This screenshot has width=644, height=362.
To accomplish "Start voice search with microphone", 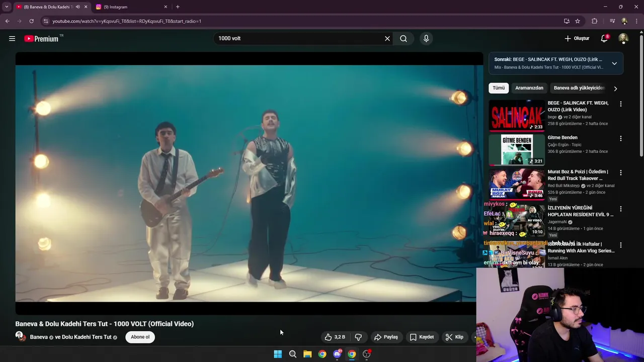I will [426, 38].
